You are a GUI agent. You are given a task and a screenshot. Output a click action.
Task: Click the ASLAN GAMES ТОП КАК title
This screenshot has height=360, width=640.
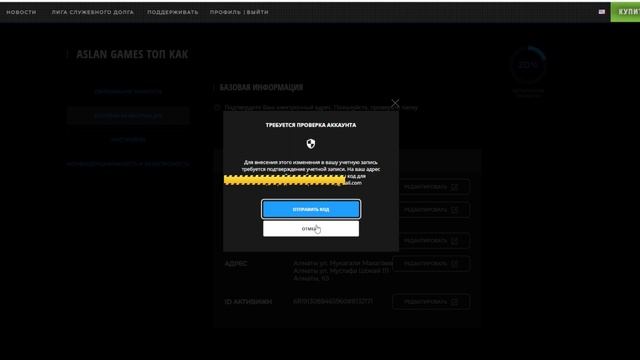(x=132, y=54)
